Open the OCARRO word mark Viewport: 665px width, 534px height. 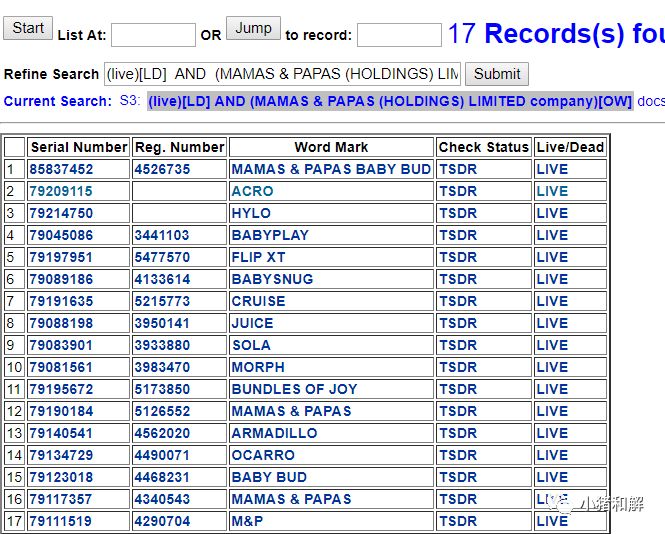[x=263, y=456]
